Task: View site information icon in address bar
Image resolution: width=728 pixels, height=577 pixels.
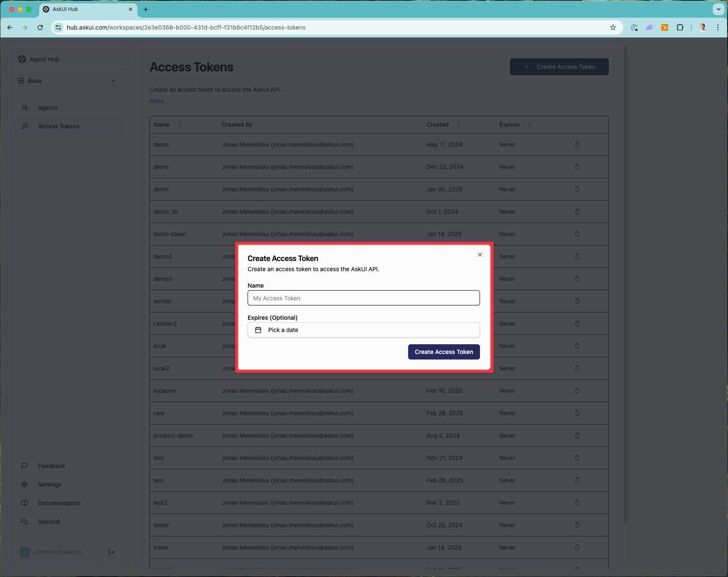Action: click(59, 27)
